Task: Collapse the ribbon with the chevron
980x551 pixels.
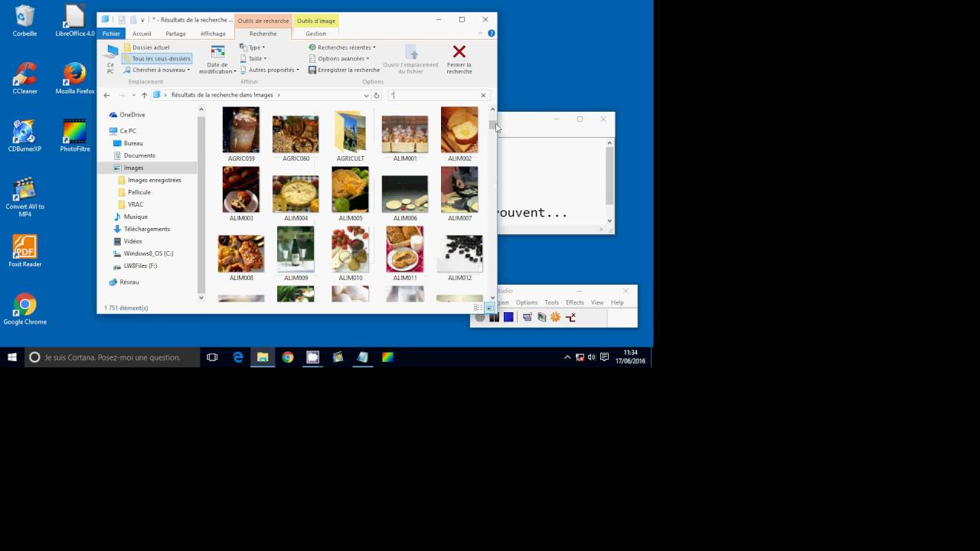Action: pyautogui.click(x=482, y=33)
